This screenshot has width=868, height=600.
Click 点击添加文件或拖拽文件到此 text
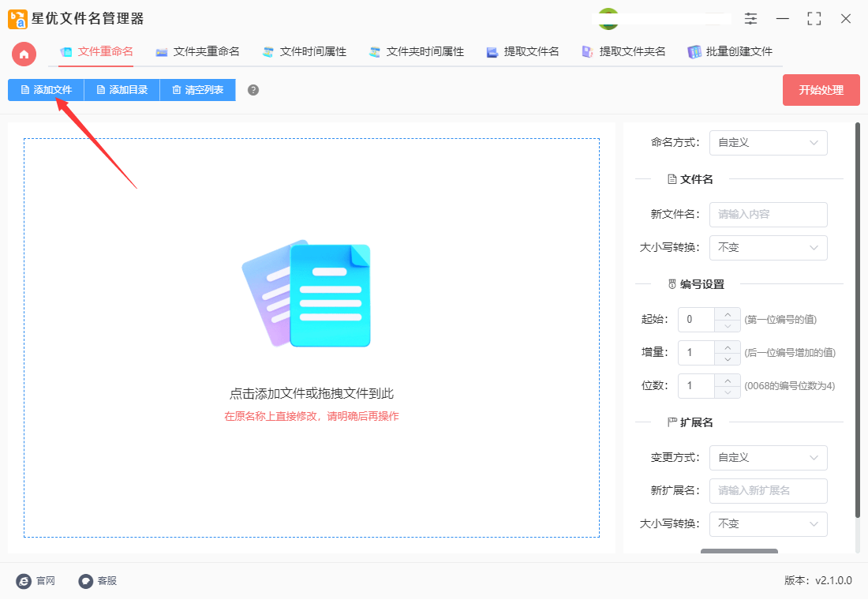click(312, 394)
